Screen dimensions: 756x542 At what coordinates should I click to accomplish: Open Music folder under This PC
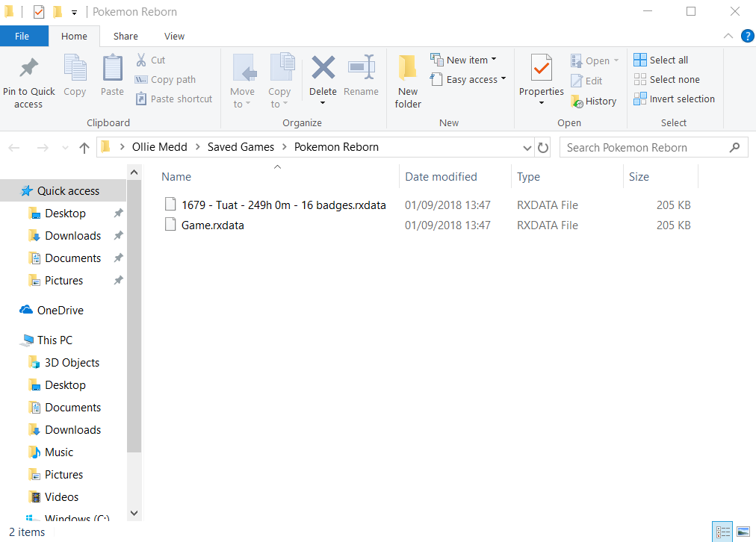coord(59,452)
